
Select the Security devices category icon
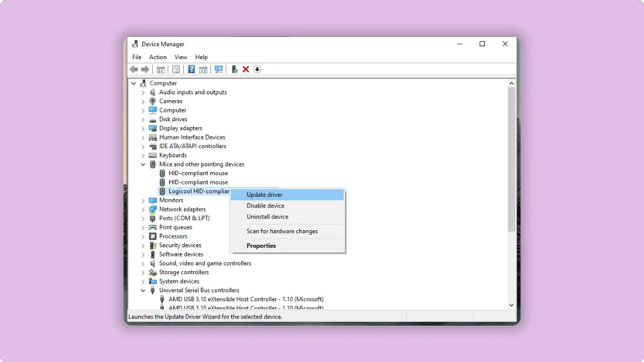(x=153, y=245)
